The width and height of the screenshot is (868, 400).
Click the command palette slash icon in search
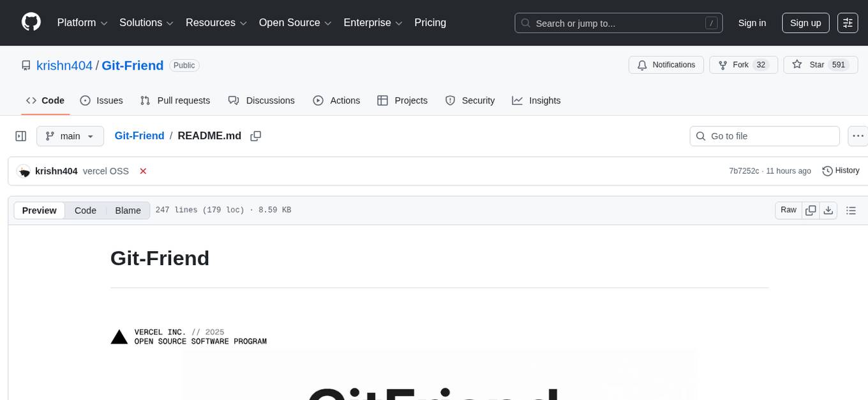pos(711,22)
